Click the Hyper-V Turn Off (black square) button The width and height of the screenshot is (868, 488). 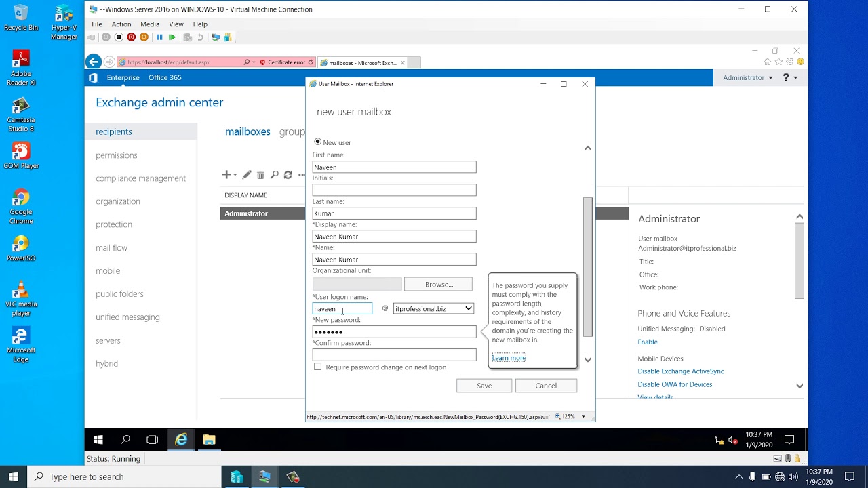pyautogui.click(x=119, y=37)
